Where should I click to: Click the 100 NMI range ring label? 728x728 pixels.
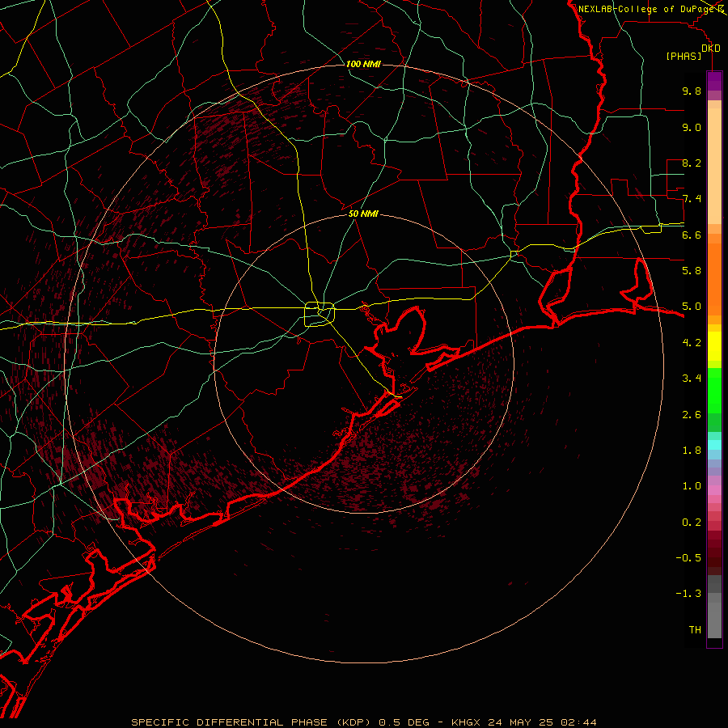(363, 64)
